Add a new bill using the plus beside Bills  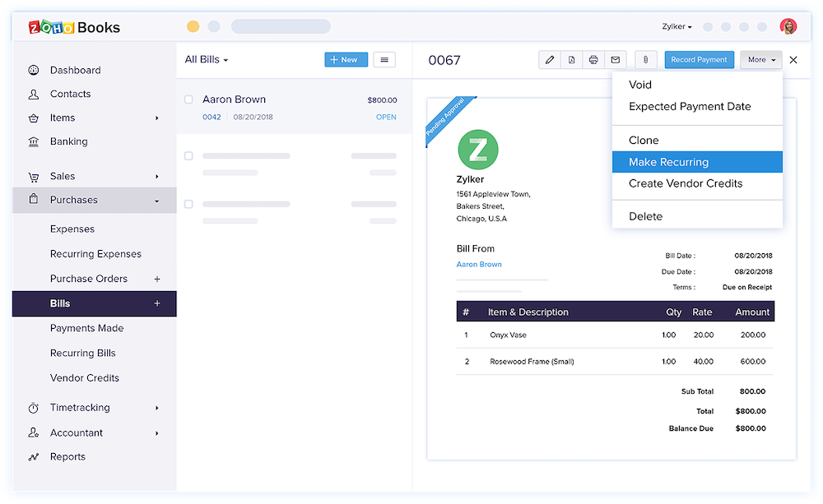tap(157, 303)
